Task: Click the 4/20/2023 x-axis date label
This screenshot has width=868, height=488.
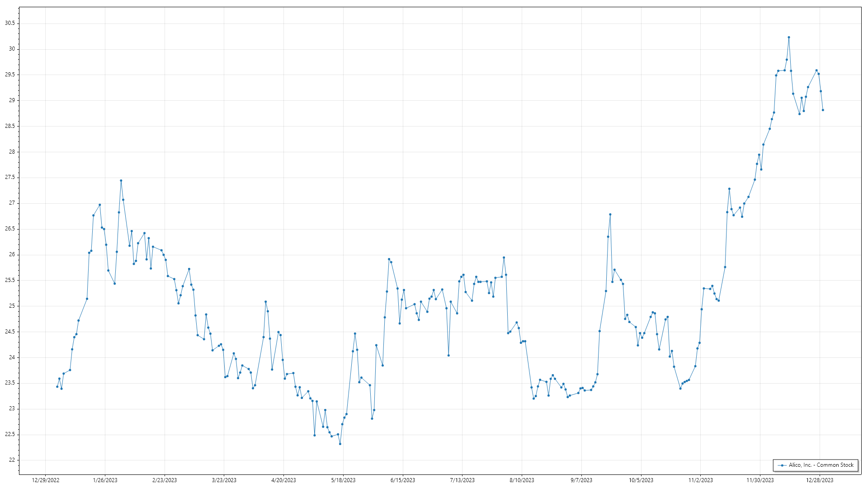Action: click(x=283, y=480)
